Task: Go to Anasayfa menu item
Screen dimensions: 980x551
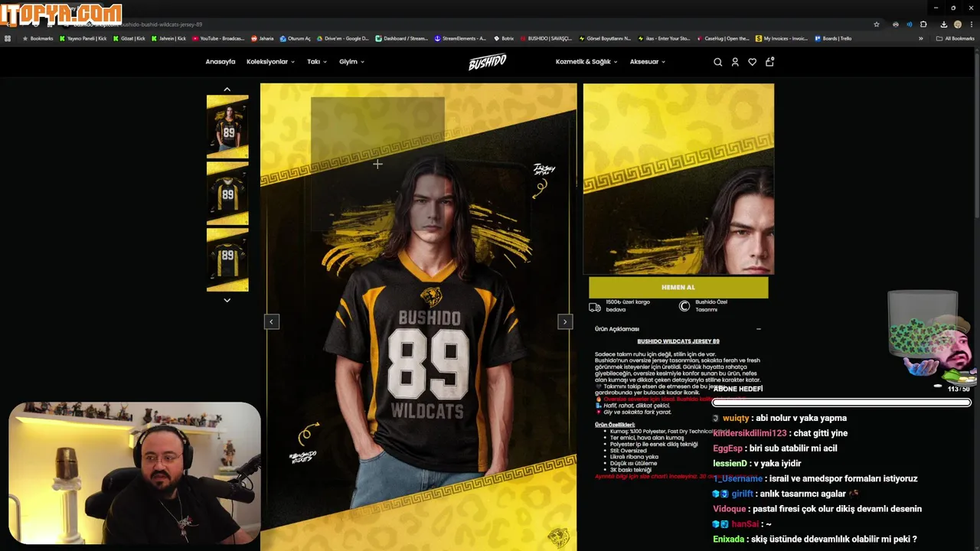Action: [220, 62]
